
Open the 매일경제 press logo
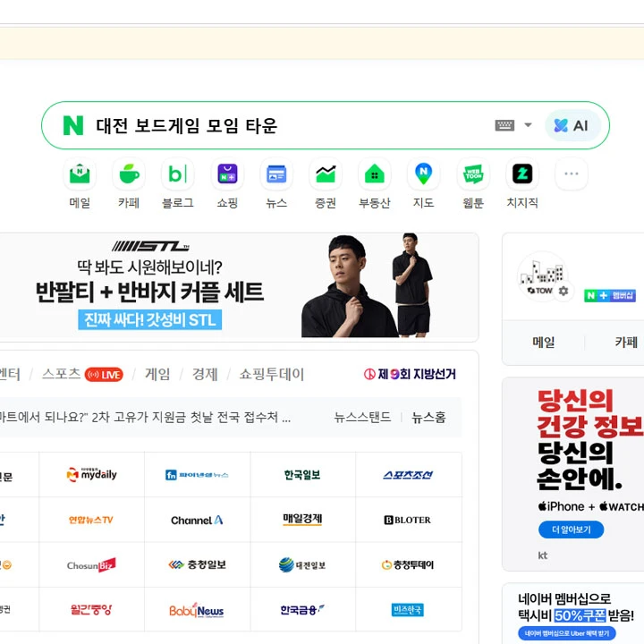[x=302, y=520]
